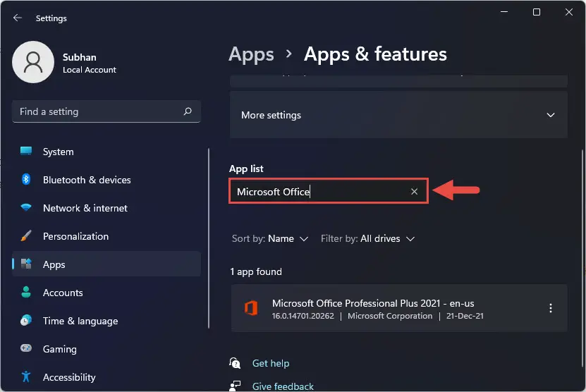Open Subhan's profile avatar
Viewport: 586px width, 392px height.
pos(33,62)
